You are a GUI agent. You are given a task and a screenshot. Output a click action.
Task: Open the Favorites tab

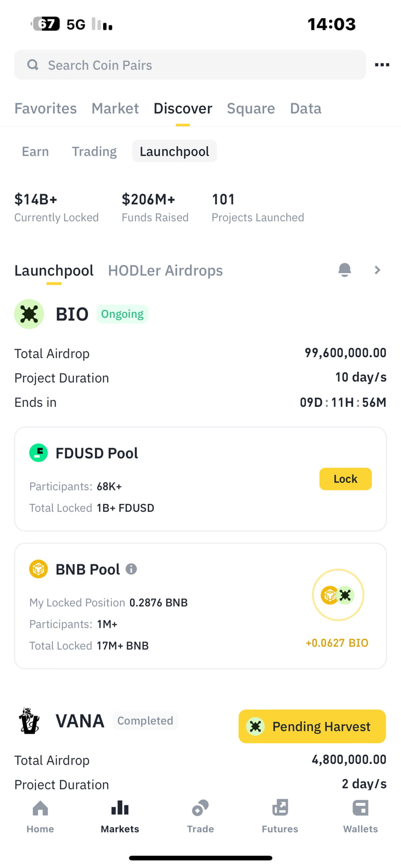click(46, 108)
